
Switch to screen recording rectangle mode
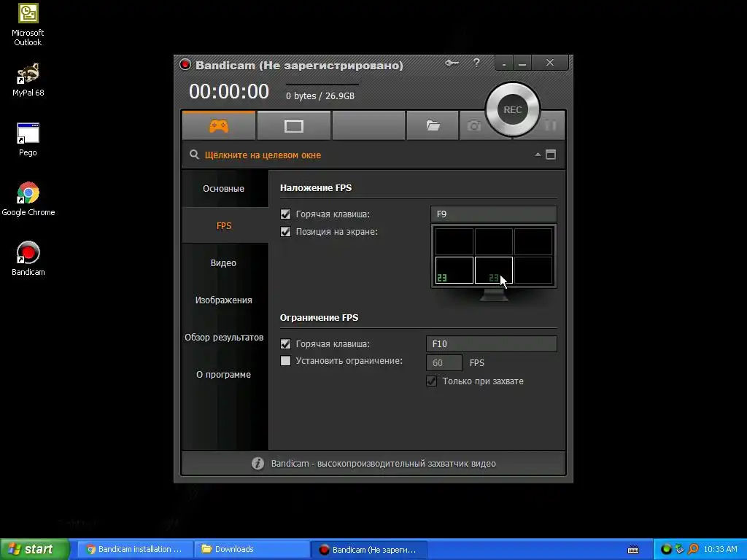tap(293, 125)
